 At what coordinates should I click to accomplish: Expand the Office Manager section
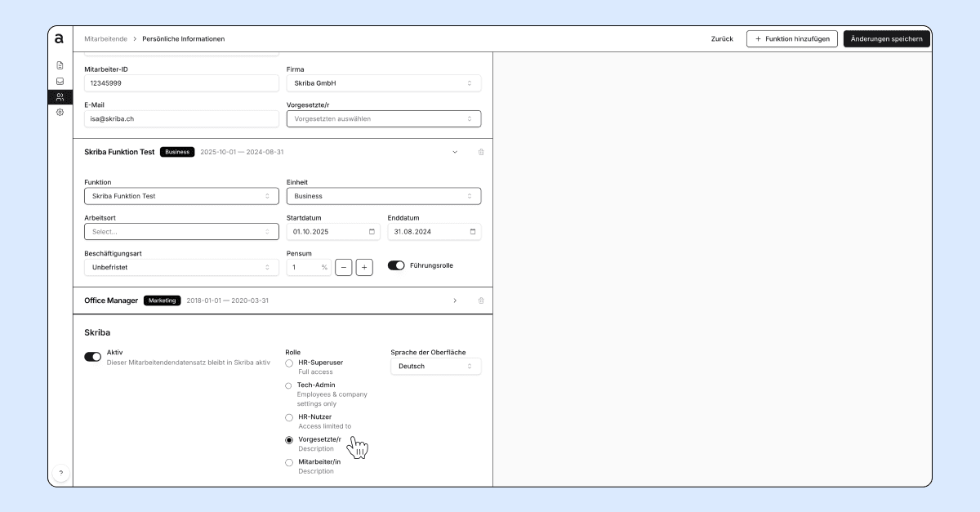tap(455, 301)
